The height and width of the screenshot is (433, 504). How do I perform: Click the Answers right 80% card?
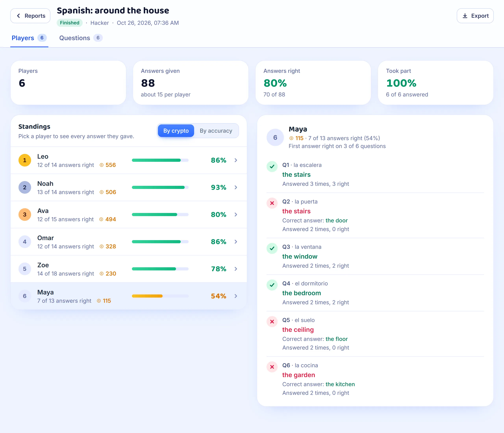tap(313, 83)
